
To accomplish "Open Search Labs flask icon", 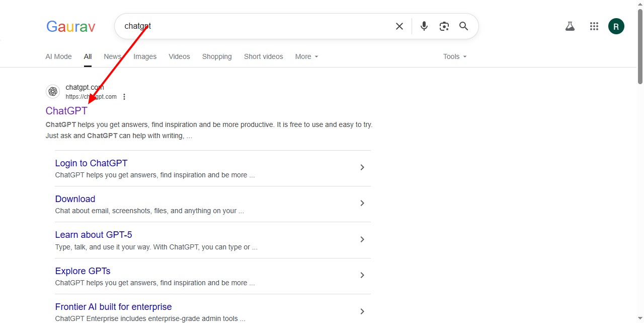I will (x=570, y=26).
